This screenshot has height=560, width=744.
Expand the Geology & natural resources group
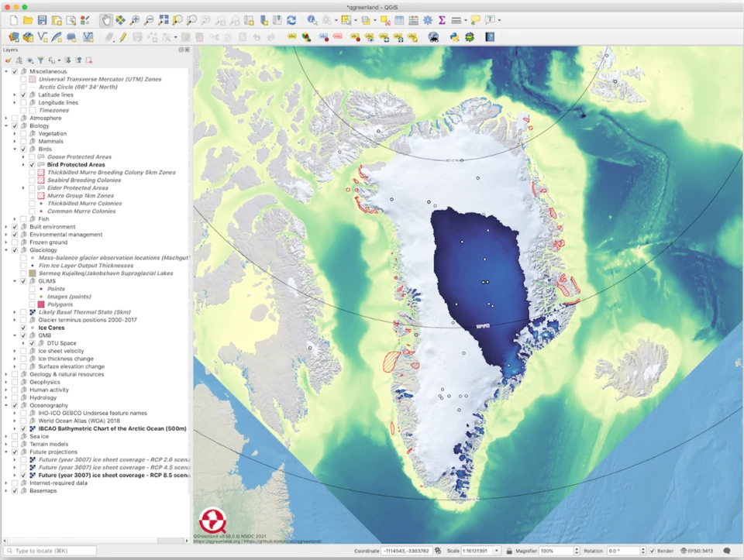[6, 374]
